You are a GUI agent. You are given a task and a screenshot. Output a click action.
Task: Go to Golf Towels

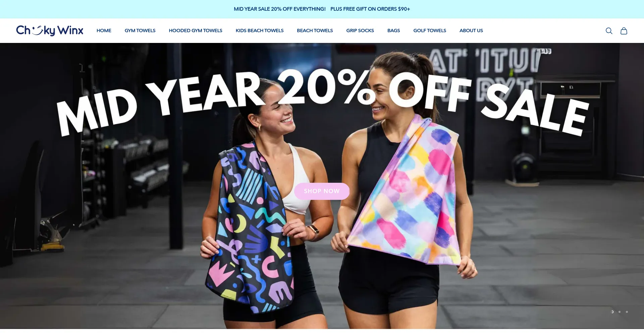click(430, 31)
